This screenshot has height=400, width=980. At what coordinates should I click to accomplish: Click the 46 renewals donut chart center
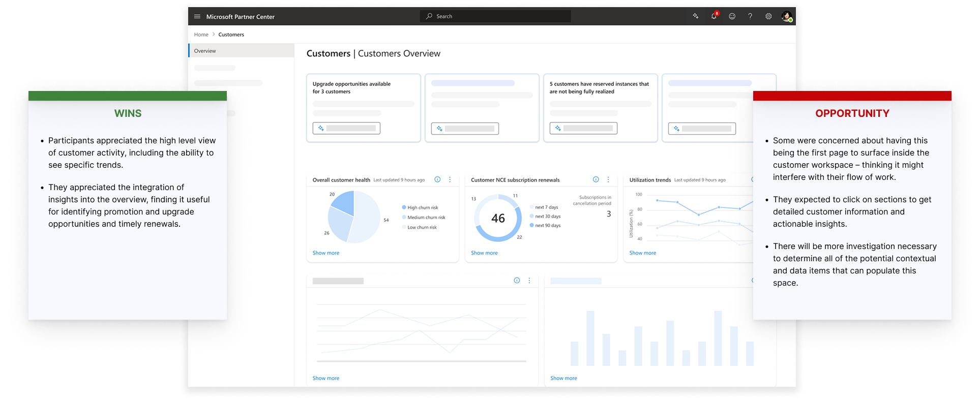(498, 218)
